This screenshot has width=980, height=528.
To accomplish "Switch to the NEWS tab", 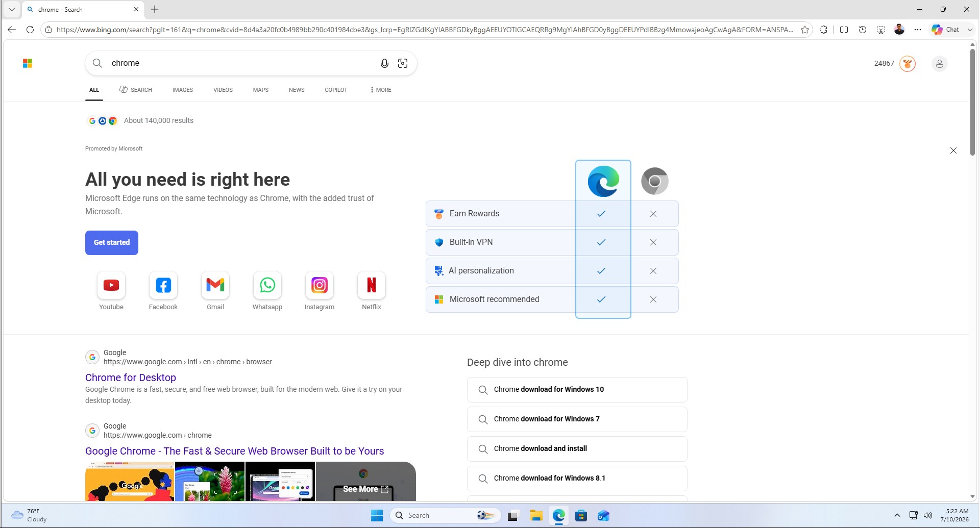I will [x=297, y=90].
